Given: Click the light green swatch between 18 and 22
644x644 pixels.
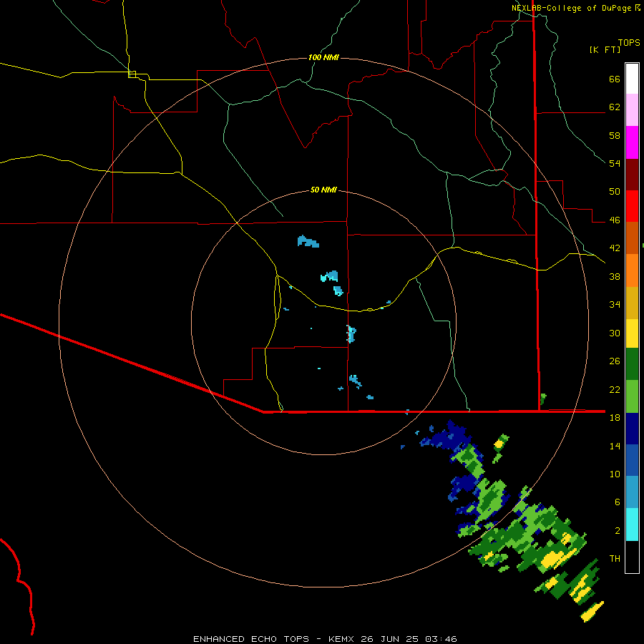Looking at the screenshot, I should click(632, 396).
